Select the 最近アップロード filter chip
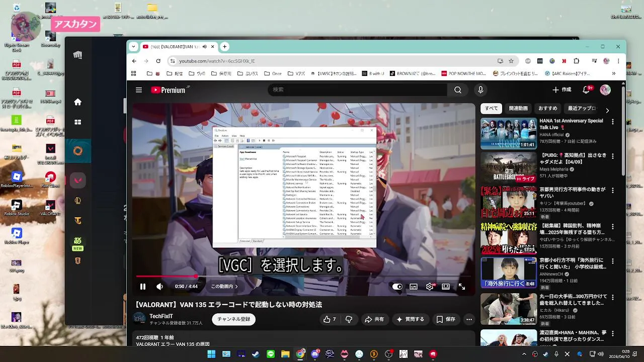This screenshot has width=644, height=362. click(582, 109)
